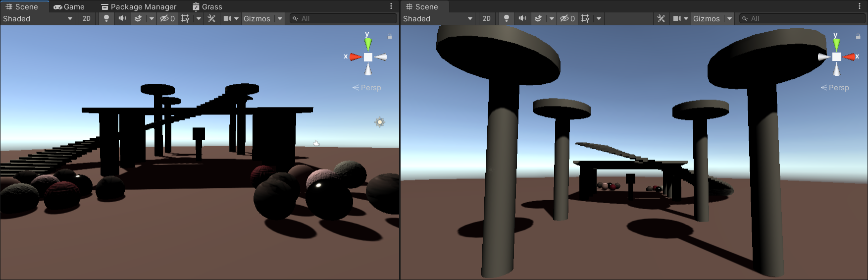Expand the effects dropdown arrow in right view
The height and width of the screenshot is (280, 868).
coord(551,18)
